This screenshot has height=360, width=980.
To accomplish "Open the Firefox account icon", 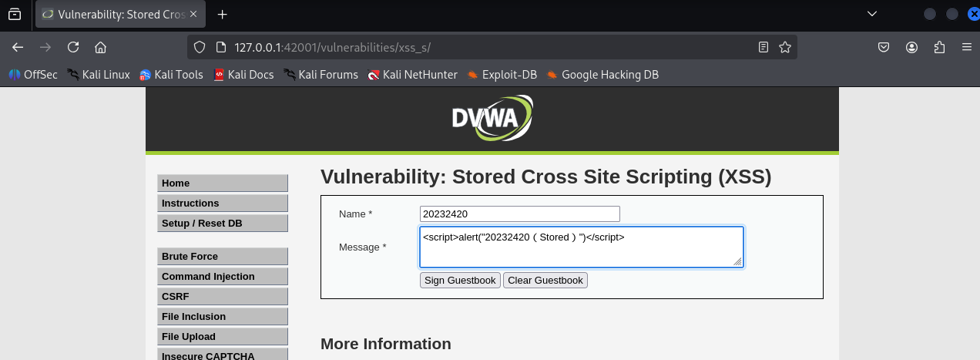I will tap(912, 47).
